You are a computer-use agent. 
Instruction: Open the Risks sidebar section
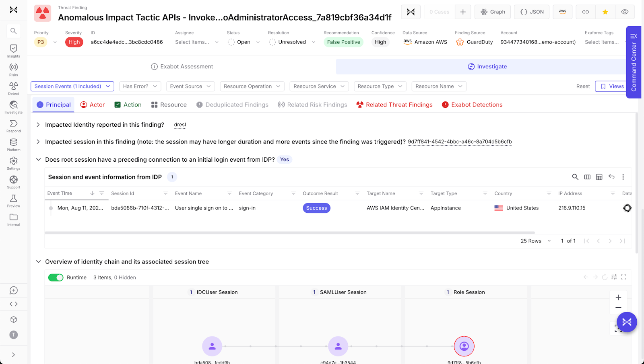13,69
